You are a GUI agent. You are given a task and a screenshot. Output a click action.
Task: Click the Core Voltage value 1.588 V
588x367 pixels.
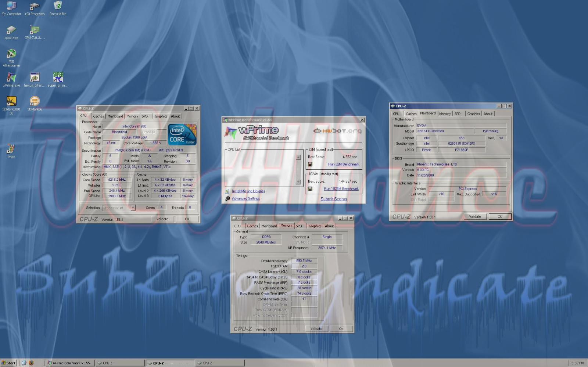(155, 143)
